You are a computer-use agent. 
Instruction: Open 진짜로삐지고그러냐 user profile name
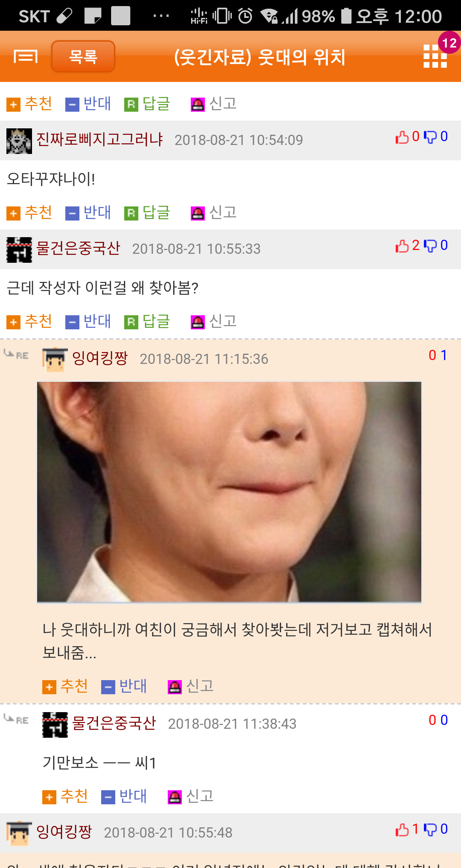(100, 139)
